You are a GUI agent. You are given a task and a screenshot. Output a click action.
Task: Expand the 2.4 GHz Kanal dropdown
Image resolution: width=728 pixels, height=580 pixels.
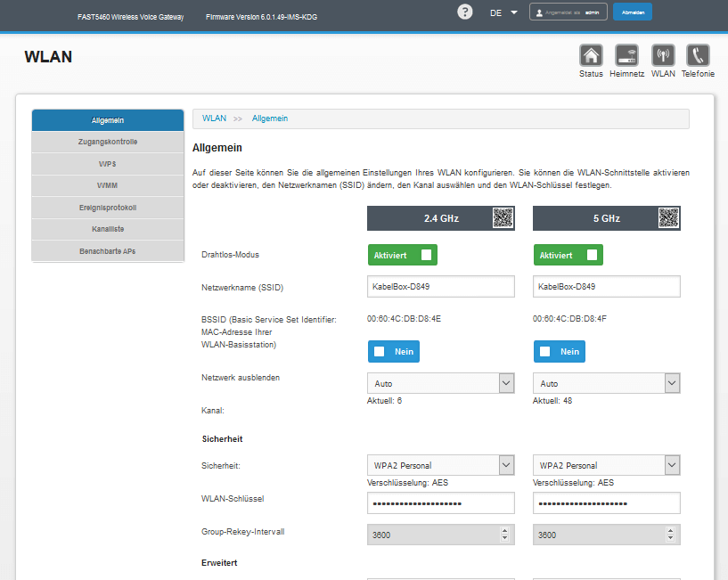point(505,383)
